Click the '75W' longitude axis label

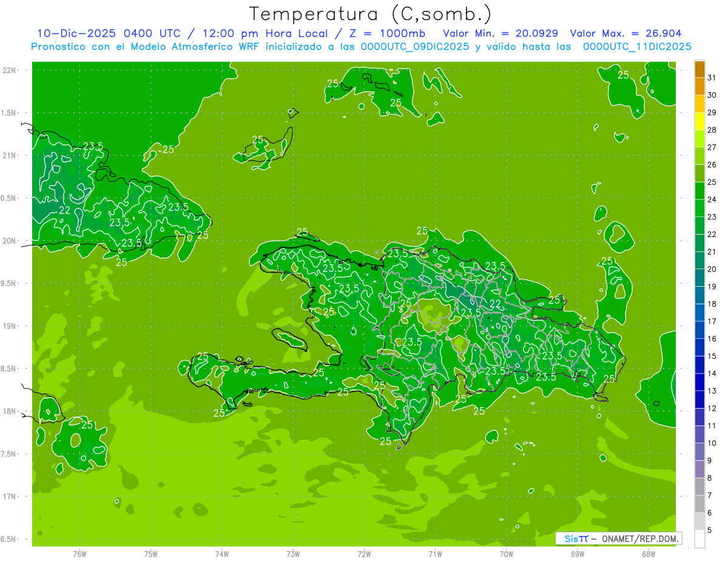click(x=151, y=554)
